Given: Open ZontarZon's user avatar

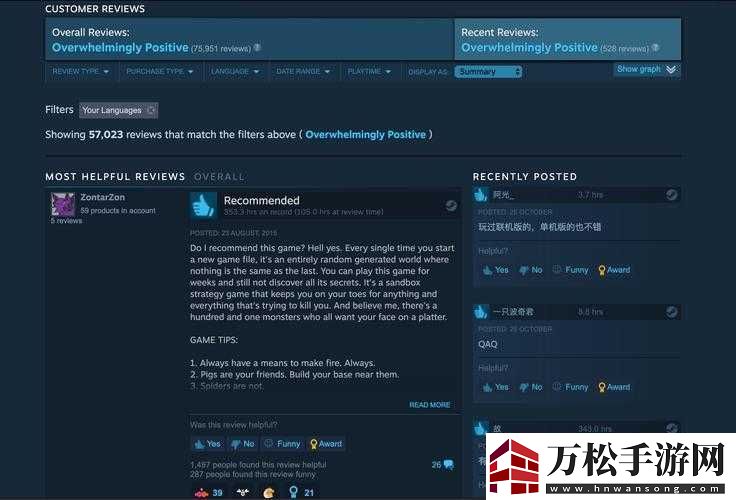Looking at the screenshot, I should [63, 205].
